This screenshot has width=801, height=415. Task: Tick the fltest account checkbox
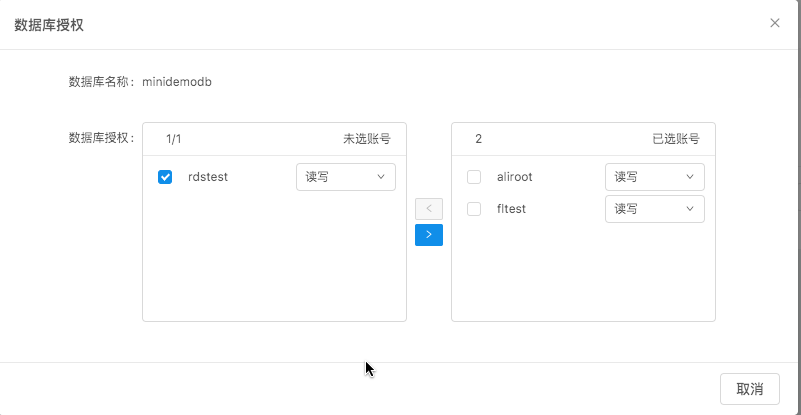click(475, 209)
